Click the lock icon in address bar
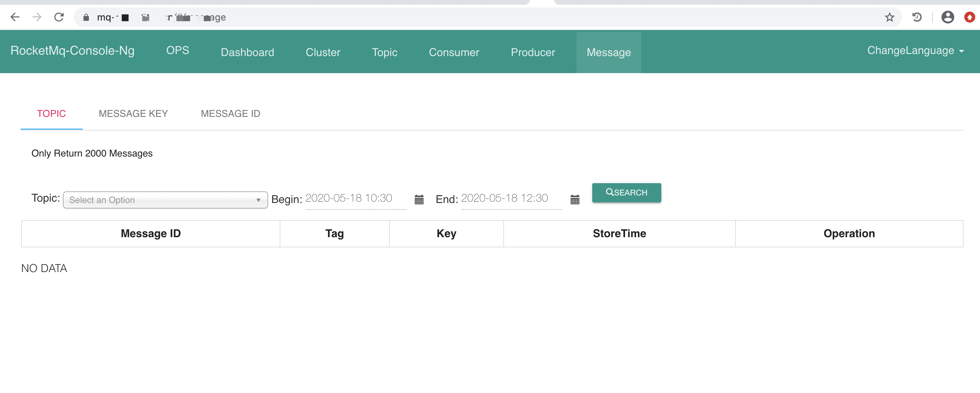Viewport: 980px width, 393px height. [86, 17]
